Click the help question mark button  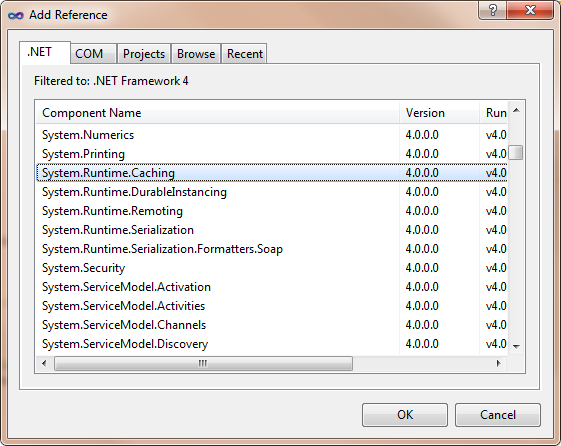[492, 10]
